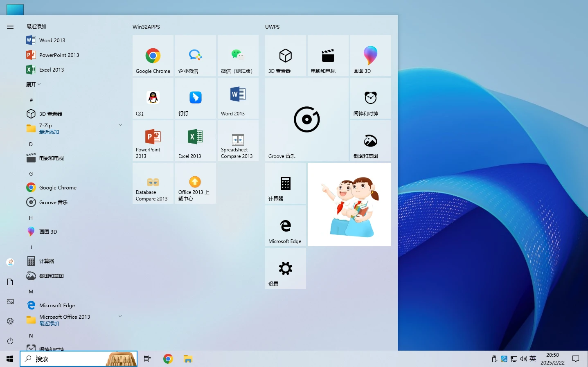Click the Office 2013 上载中心 tile
Screen dimensions: 588x367
[196, 183]
